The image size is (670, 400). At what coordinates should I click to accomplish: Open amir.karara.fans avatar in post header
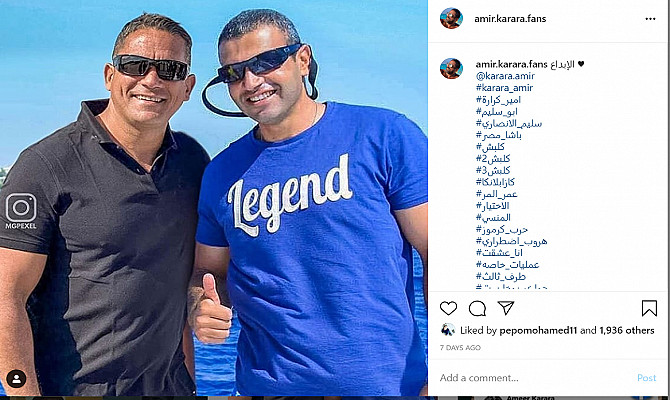pos(451,18)
